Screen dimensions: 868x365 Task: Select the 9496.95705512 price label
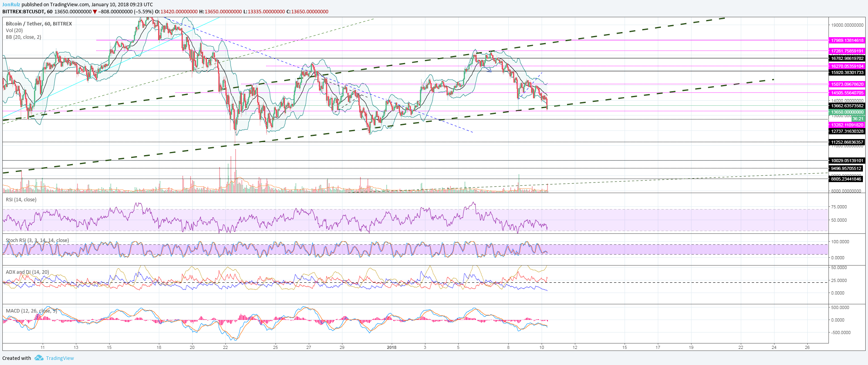[846, 168]
